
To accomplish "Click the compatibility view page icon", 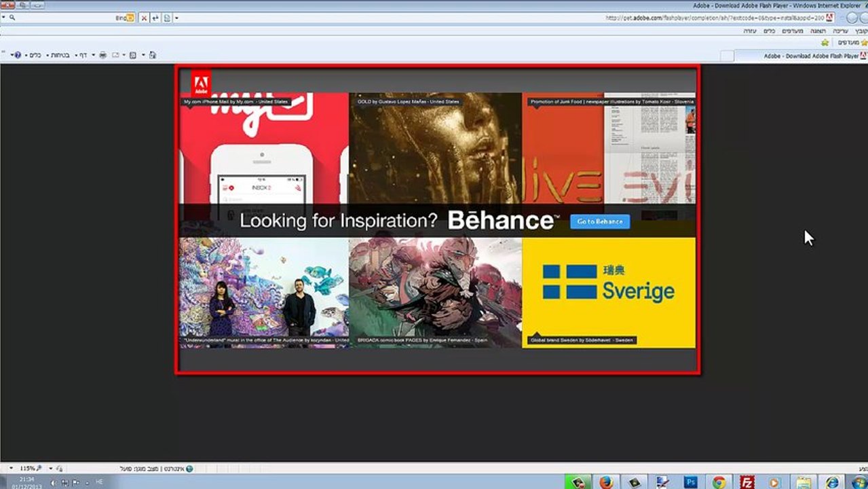I will coord(167,18).
